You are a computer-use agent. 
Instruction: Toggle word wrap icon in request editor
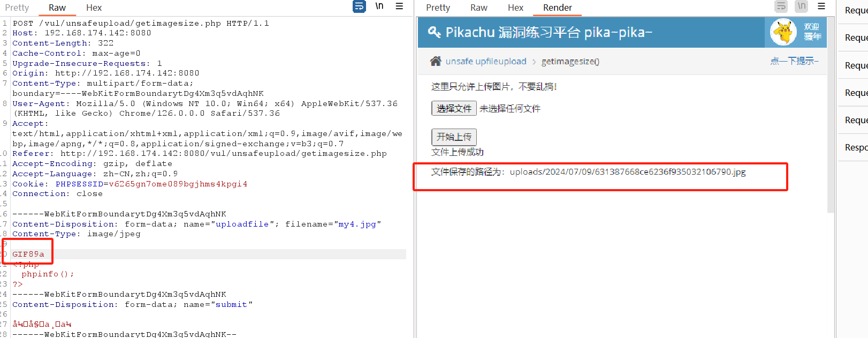click(359, 6)
